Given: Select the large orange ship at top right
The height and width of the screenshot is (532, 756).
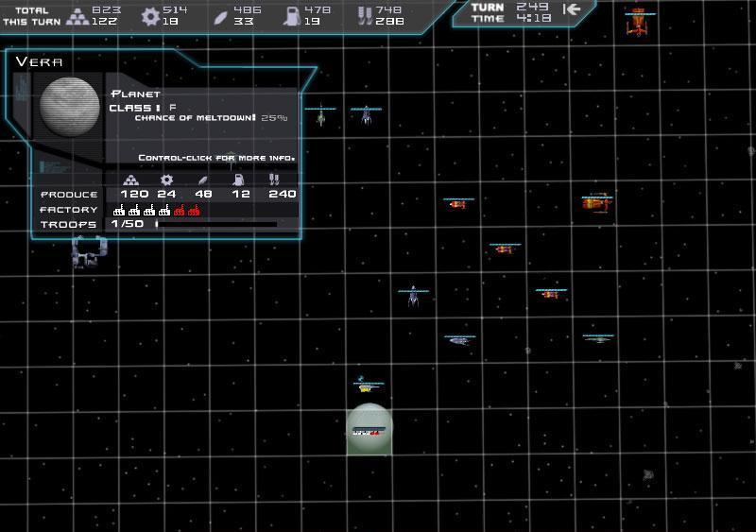Looking at the screenshot, I should click(640, 23).
